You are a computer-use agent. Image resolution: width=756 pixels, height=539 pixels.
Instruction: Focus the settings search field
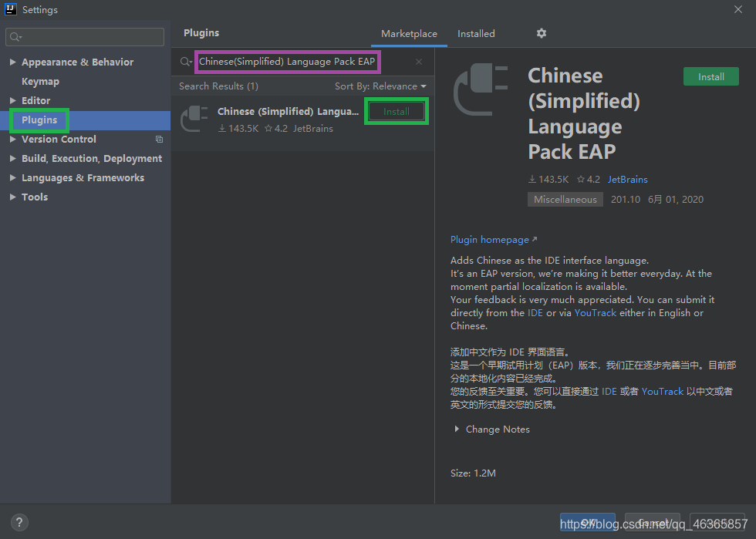coord(85,37)
